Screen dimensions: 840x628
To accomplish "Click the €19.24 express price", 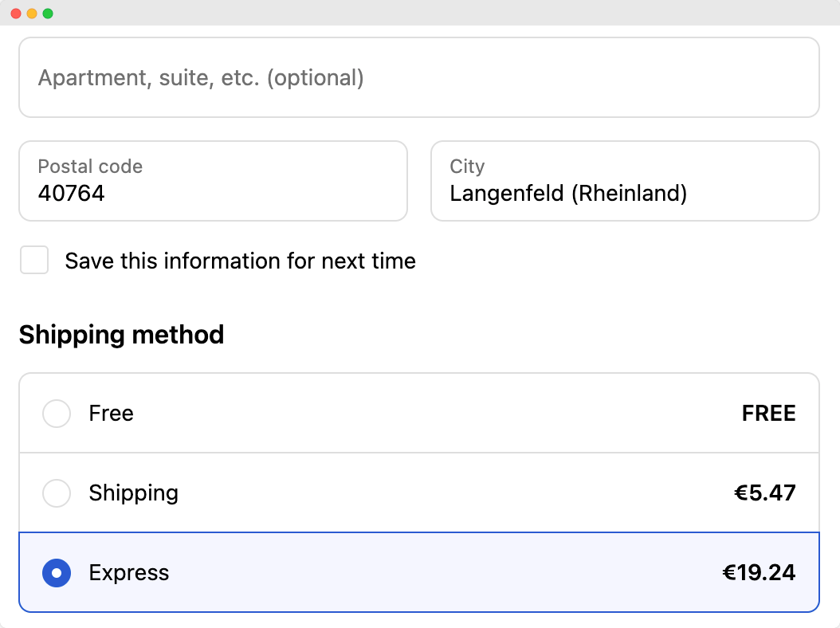I will tap(759, 573).
